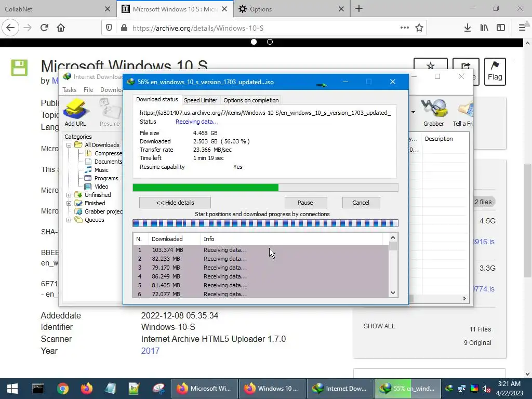Open the File menu in IDM
Screen dimensions: 532x399
(x=88, y=89)
